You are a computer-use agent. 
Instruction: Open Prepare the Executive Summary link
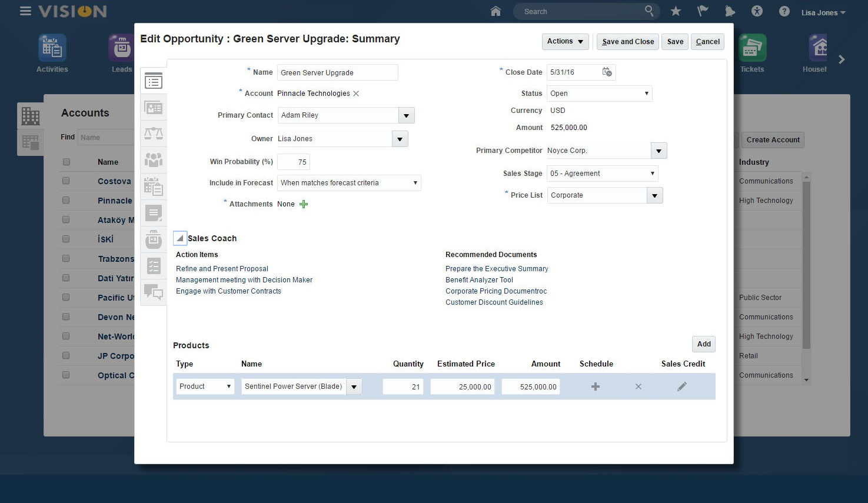tap(497, 269)
